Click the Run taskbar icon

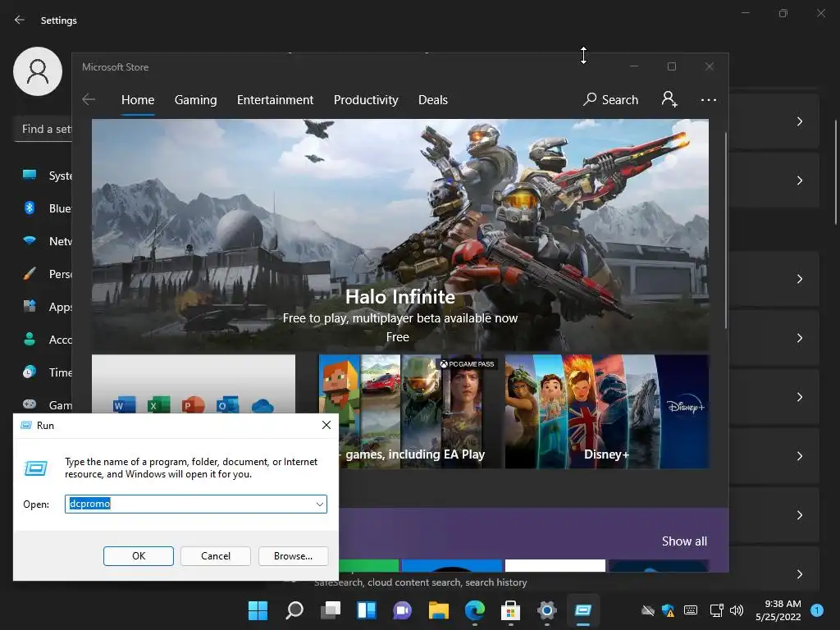click(x=583, y=610)
